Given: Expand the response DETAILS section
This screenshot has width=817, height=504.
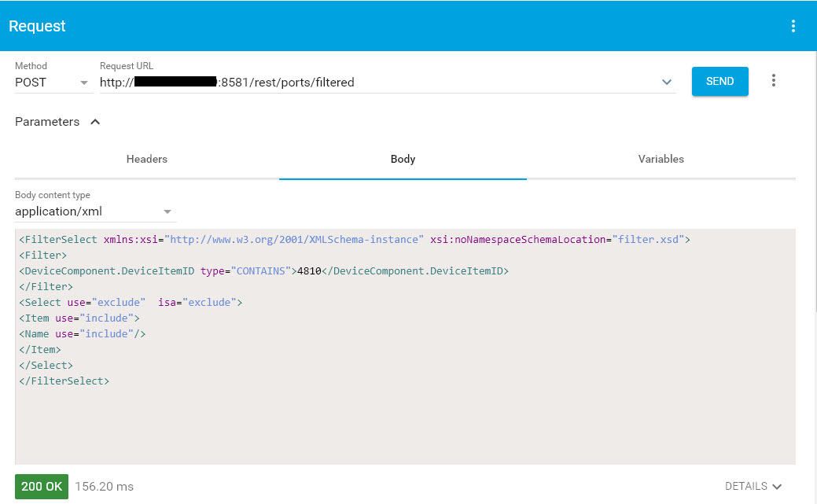Looking at the screenshot, I should point(753,487).
